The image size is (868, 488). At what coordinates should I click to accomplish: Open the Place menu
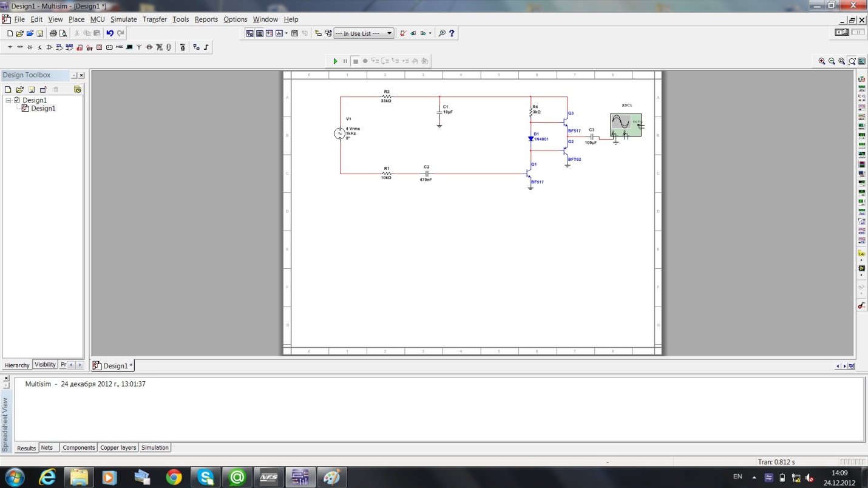[x=76, y=19]
